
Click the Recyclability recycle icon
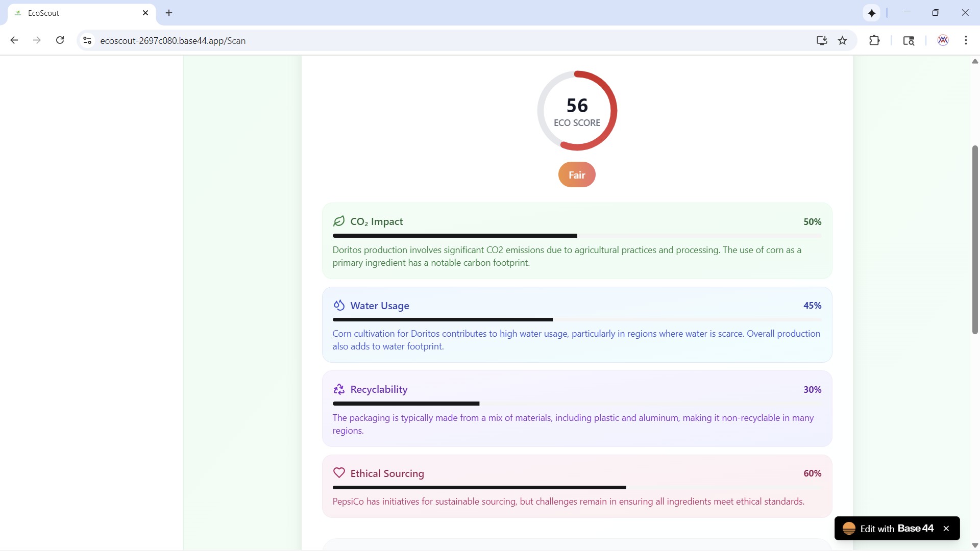pyautogui.click(x=339, y=389)
